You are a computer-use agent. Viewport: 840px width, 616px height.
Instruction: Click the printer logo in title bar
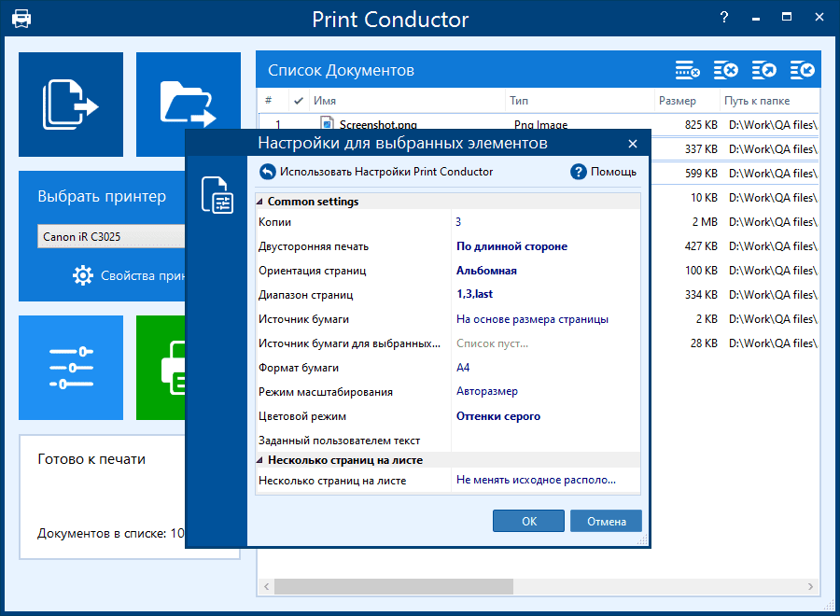(x=21, y=19)
